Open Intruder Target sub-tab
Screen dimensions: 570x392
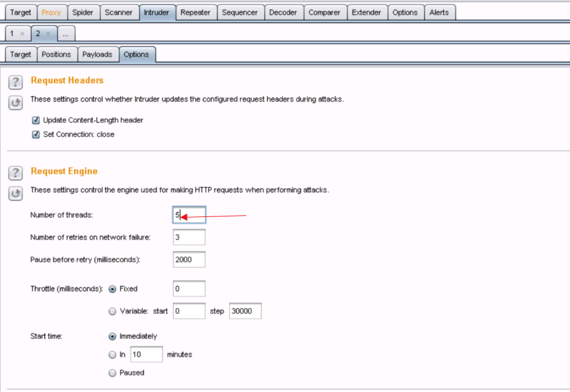click(21, 54)
